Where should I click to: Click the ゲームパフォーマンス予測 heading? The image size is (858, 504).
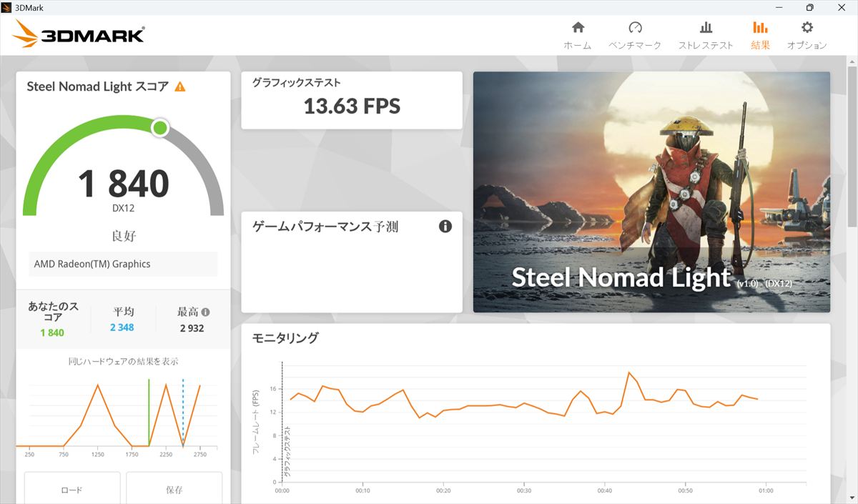[325, 227]
